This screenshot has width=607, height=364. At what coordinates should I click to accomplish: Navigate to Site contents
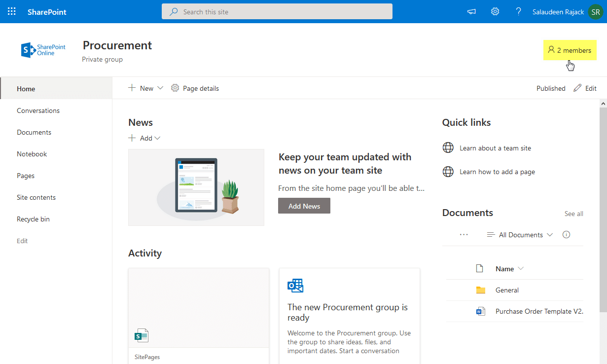tap(36, 197)
